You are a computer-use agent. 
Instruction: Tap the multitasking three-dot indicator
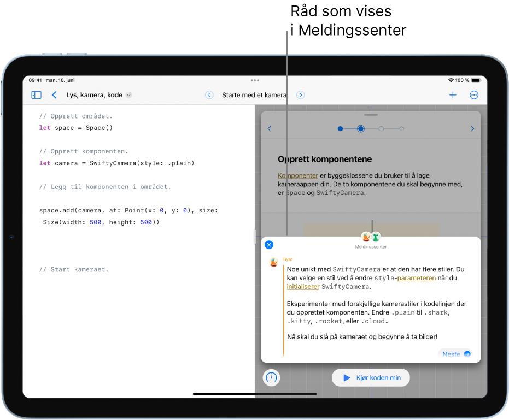pos(255,80)
